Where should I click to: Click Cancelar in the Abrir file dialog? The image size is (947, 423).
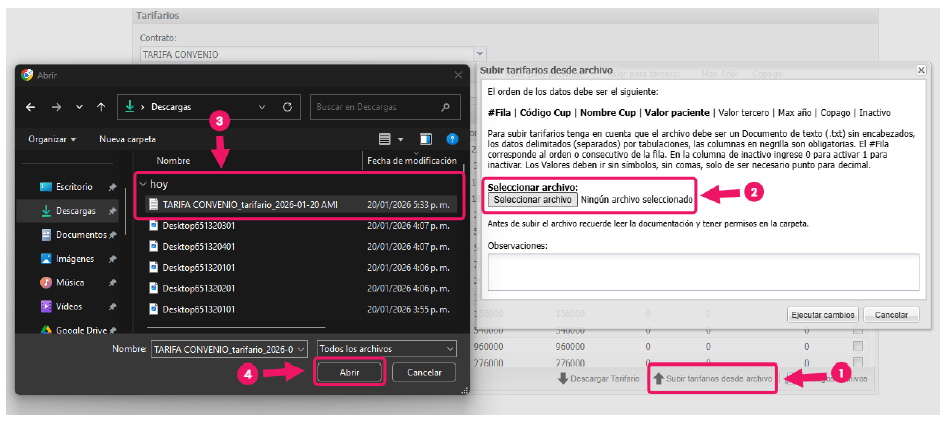click(424, 373)
